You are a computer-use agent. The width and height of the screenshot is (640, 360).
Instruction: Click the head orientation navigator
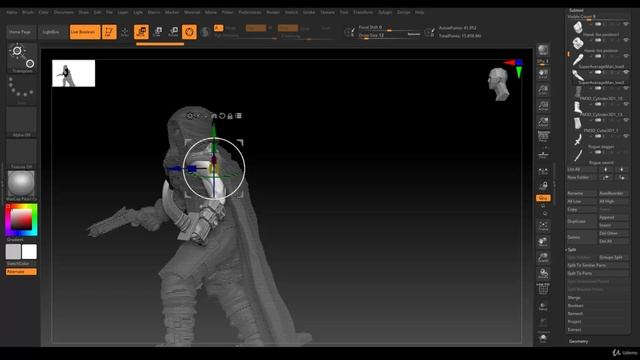coord(499,84)
